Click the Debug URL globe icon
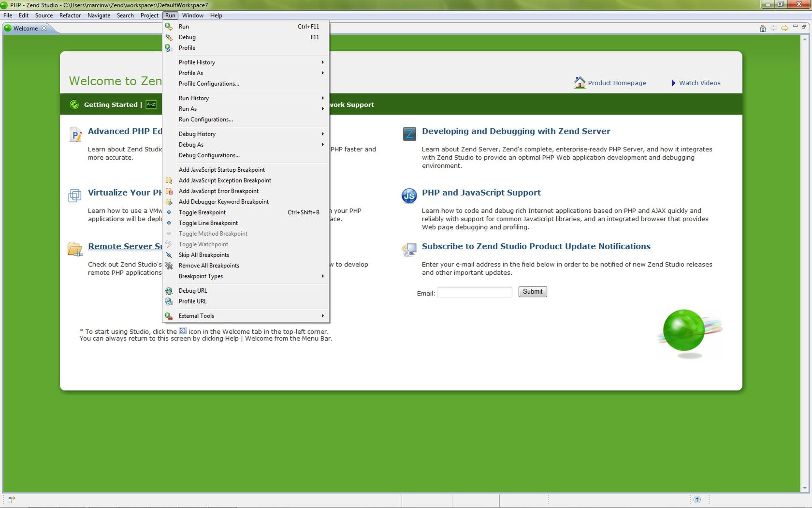The image size is (812, 508). click(169, 291)
